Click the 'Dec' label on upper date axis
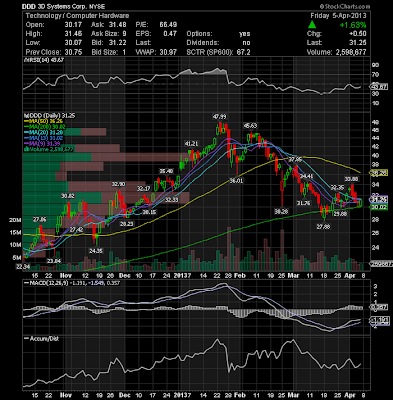The height and width of the screenshot is (400, 393). click(x=125, y=275)
